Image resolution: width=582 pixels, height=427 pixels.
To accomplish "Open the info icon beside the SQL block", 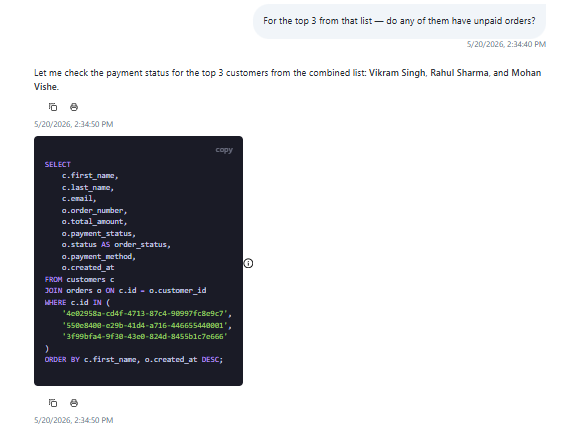I will tap(248, 263).
